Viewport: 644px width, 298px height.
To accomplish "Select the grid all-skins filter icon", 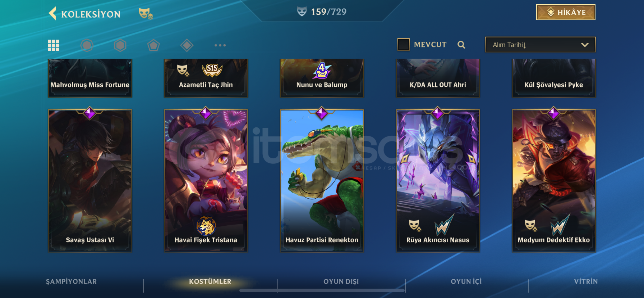I will [x=54, y=45].
